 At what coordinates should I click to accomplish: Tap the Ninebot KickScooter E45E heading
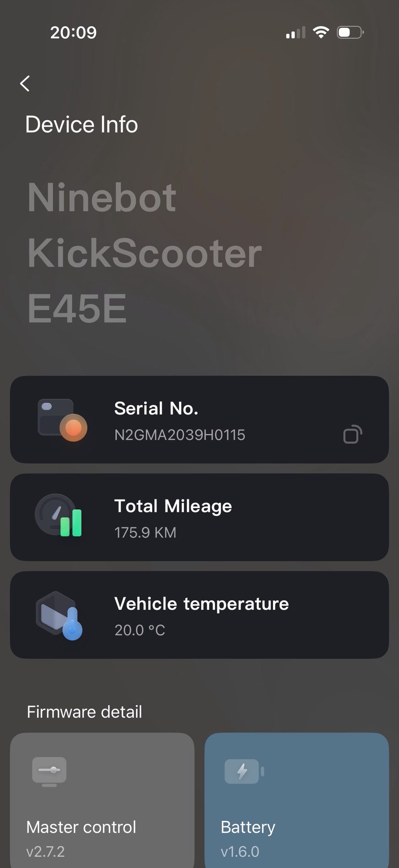(x=145, y=253)
